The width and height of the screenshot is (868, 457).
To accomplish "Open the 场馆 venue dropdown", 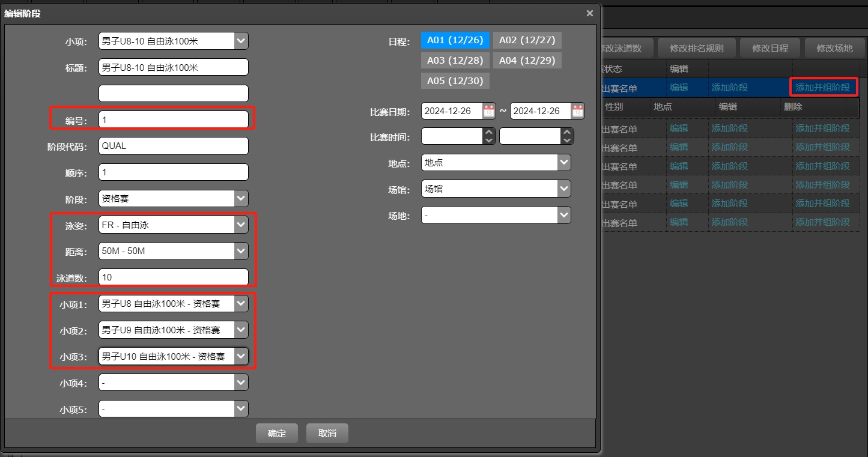I will [563, 188].
